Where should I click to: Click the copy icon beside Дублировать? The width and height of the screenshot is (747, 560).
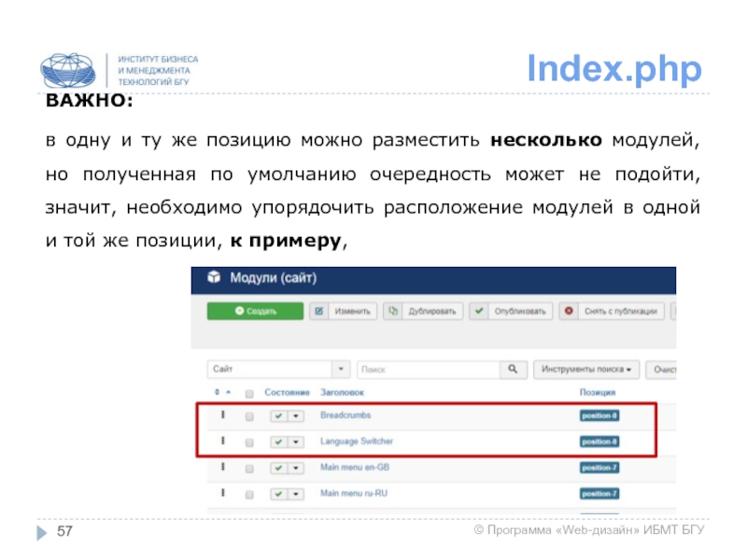click(x=393, y=312)
